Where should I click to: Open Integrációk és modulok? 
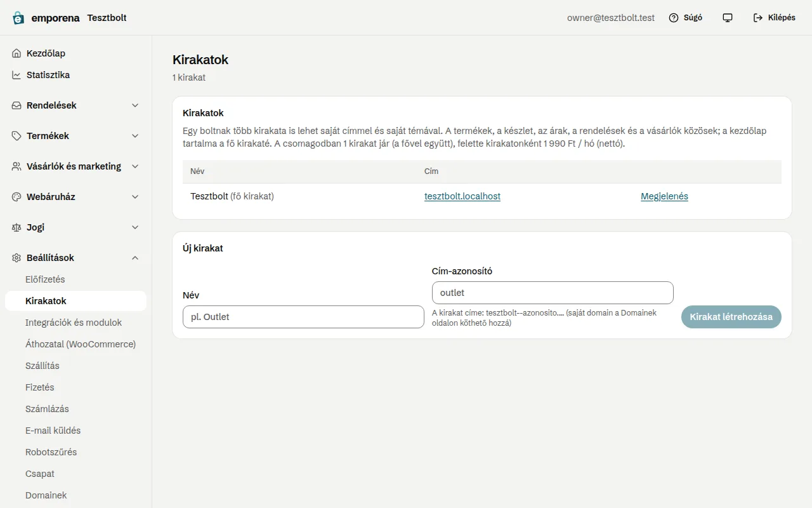(x=75, y=323)
